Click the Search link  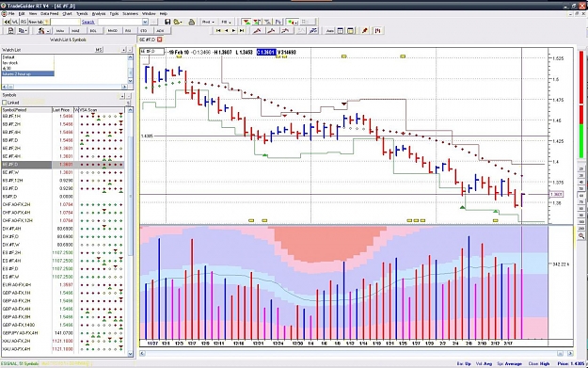[88, 23]
